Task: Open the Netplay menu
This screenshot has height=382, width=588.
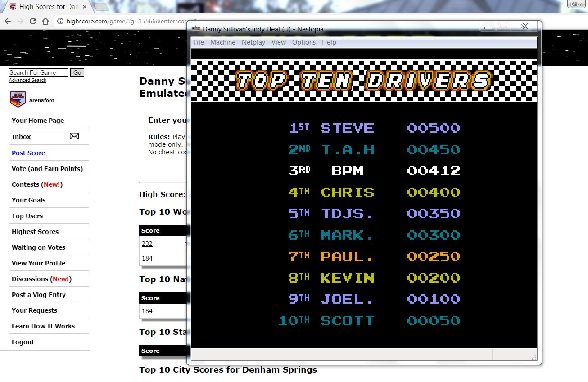Action: [253, 42]
